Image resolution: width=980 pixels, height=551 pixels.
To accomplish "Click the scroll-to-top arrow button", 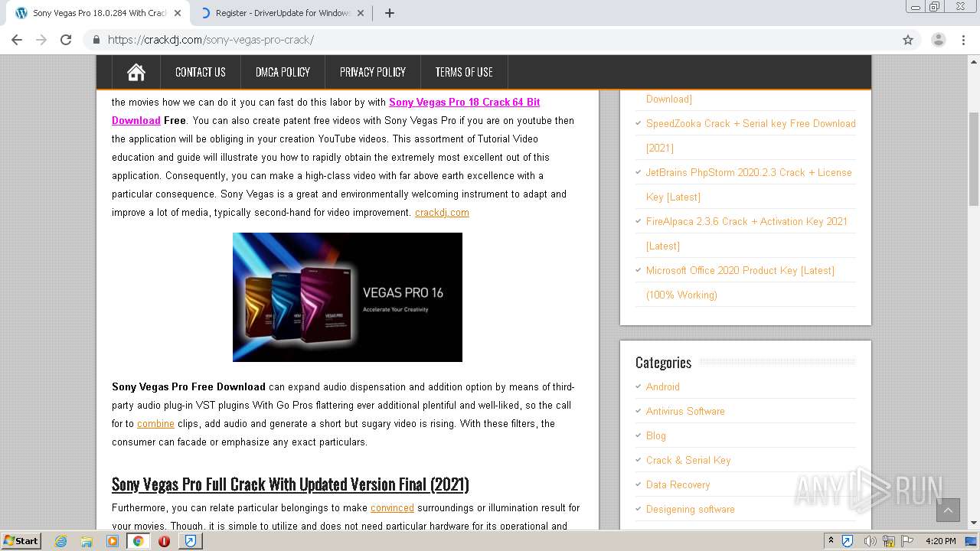I will click(948, 510).
